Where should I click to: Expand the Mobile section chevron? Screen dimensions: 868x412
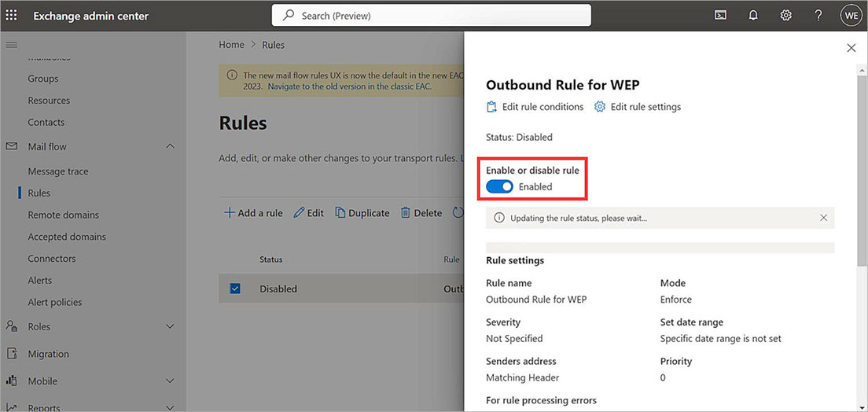pyautogui.click(x=171, y=381)
